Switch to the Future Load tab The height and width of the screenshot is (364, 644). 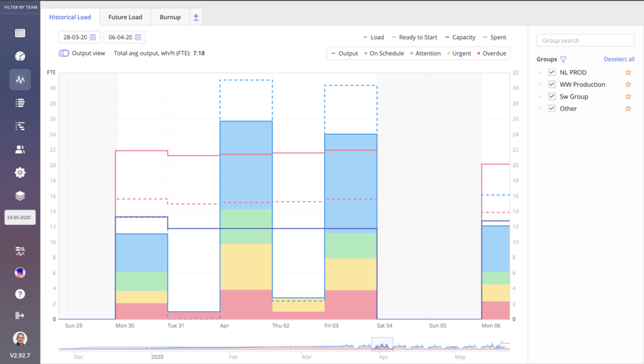[126, 17]
